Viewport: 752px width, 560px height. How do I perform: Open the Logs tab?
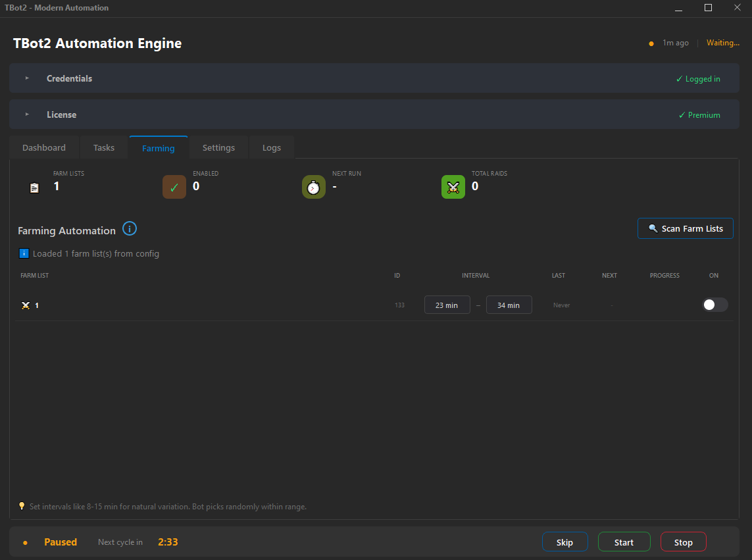[x=271, y=147]
